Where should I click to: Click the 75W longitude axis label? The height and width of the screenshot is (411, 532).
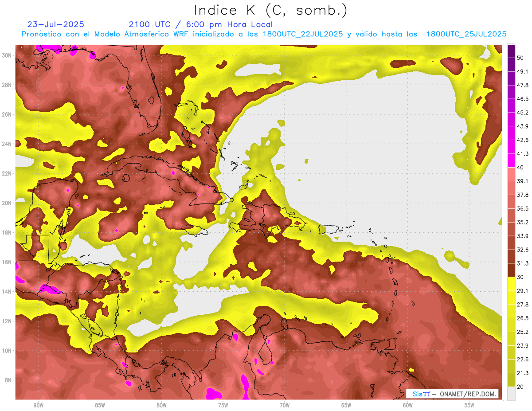pos(223,405)
